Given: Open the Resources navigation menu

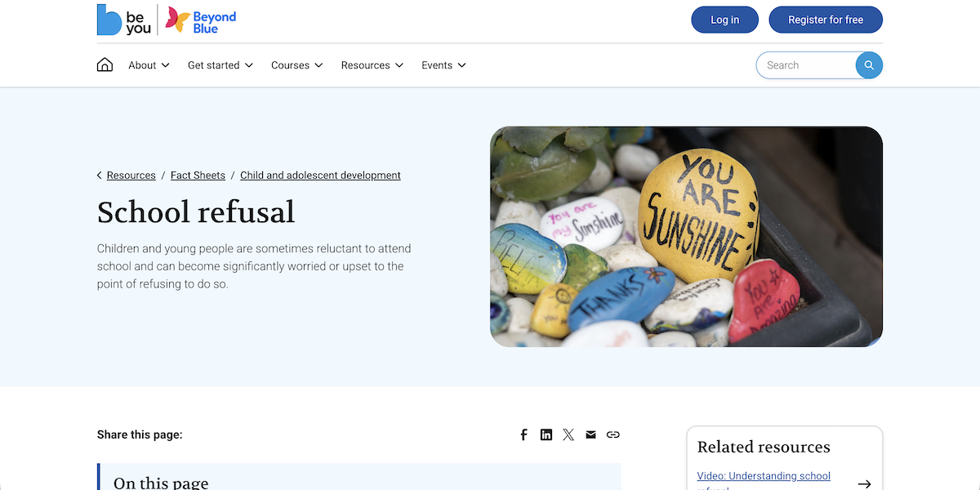Looking at the screenshot, I should coord(372,65).
